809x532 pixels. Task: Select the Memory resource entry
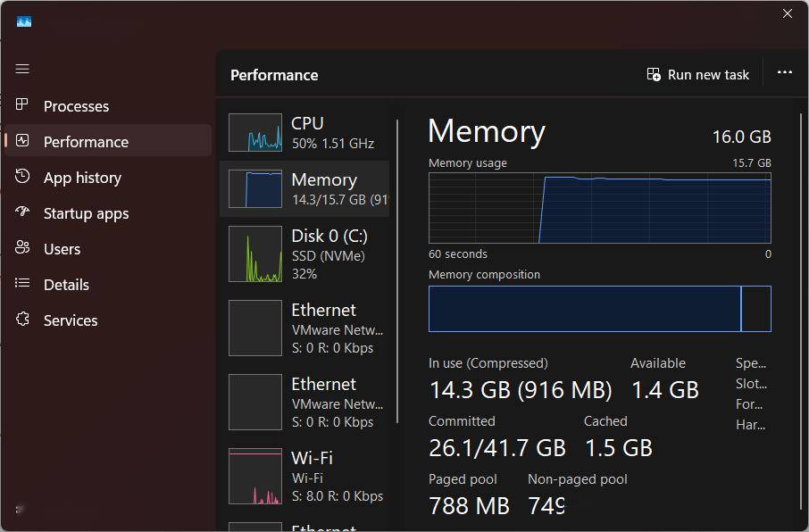tap(304, 189)
